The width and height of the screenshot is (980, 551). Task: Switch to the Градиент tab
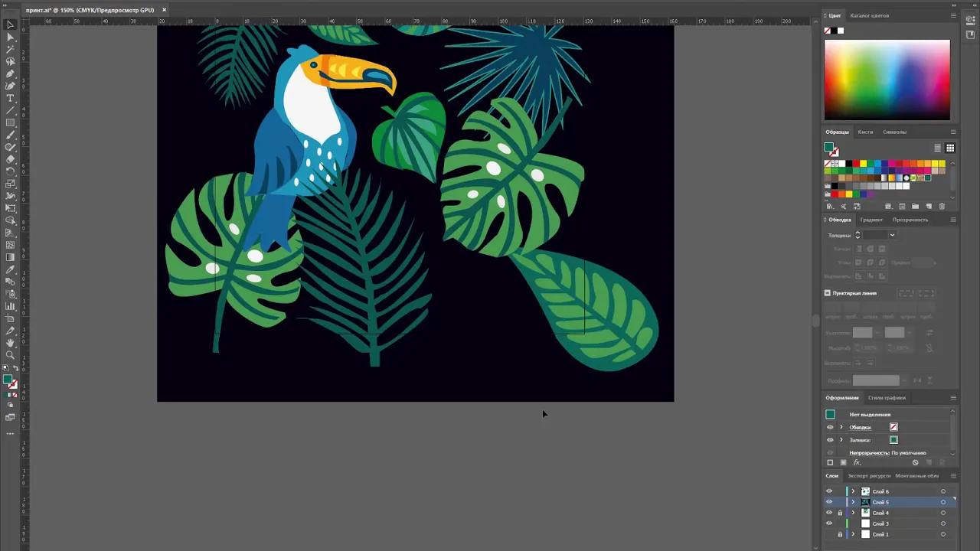(871, 220)
